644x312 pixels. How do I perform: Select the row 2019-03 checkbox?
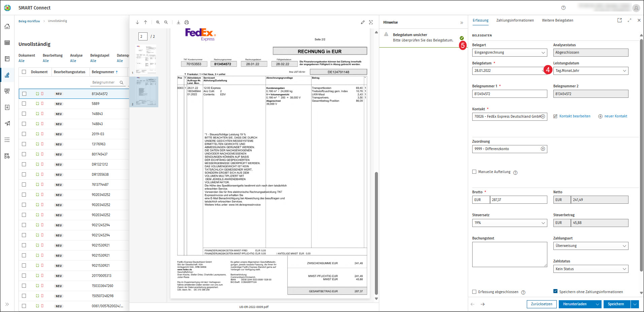[x=24, y=134]
